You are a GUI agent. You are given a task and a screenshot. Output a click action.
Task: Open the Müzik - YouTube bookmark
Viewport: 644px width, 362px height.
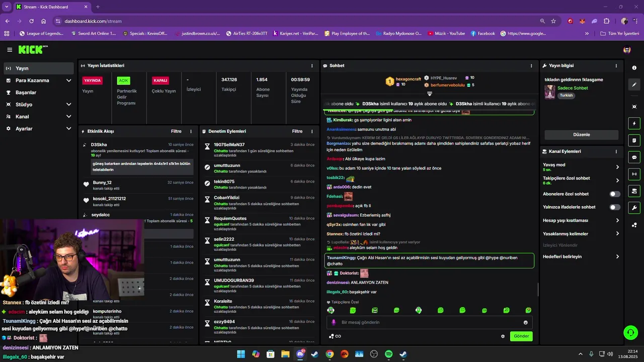pyautogui.click(x=446, y=34)
